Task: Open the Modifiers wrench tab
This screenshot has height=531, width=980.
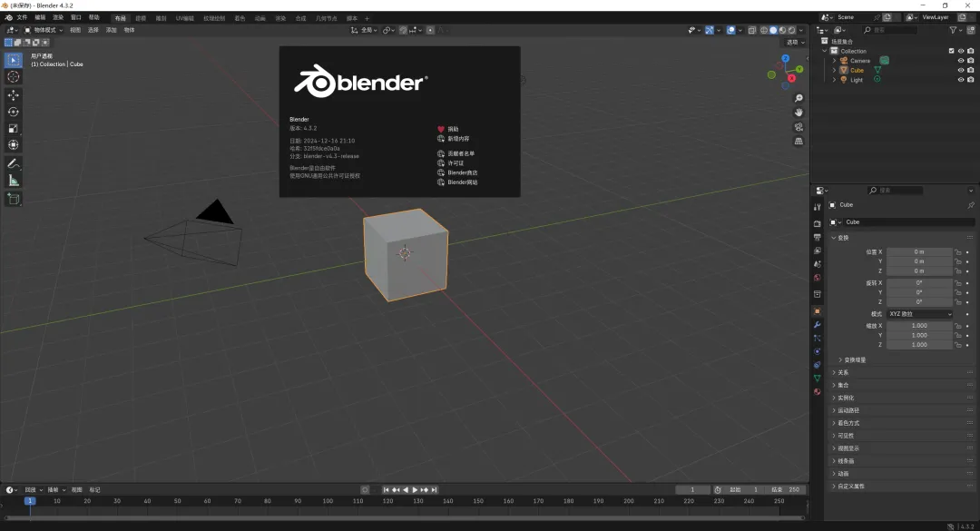Action: tap(818, 325)
